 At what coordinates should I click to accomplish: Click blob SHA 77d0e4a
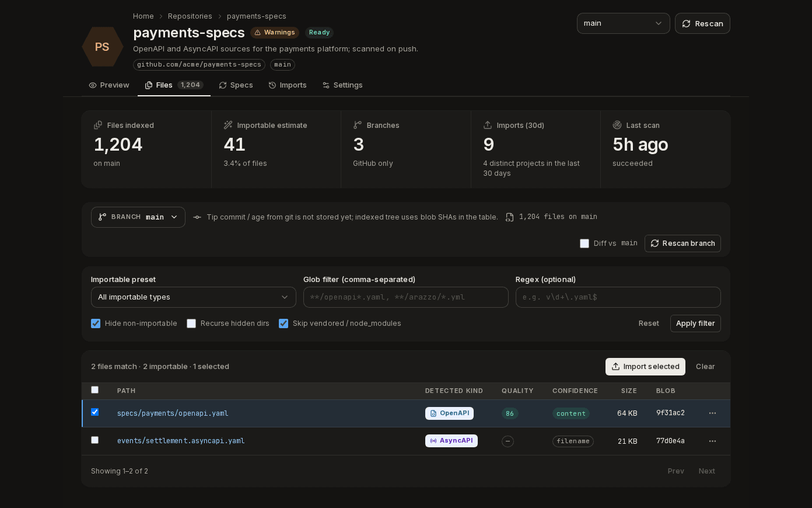(670, 441)
